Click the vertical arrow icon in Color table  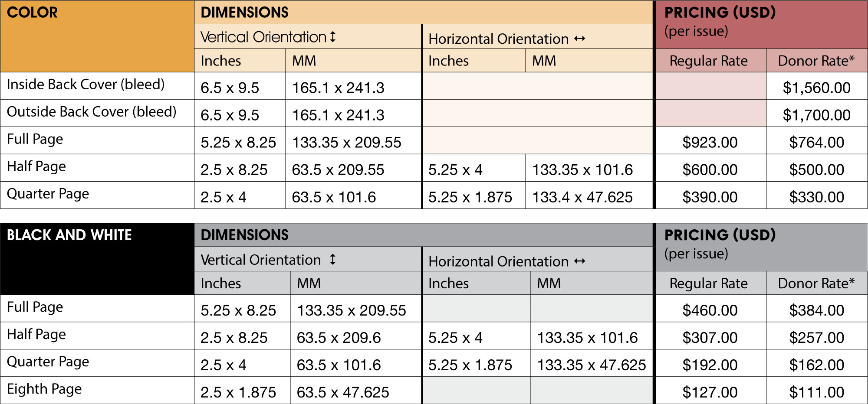(x=333, y=36)
